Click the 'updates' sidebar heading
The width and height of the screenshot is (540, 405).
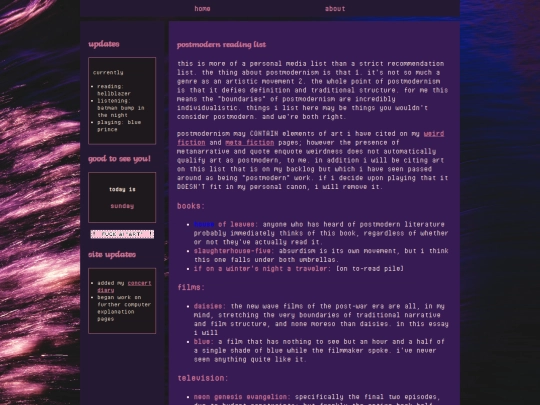click(x=104, y=44)
